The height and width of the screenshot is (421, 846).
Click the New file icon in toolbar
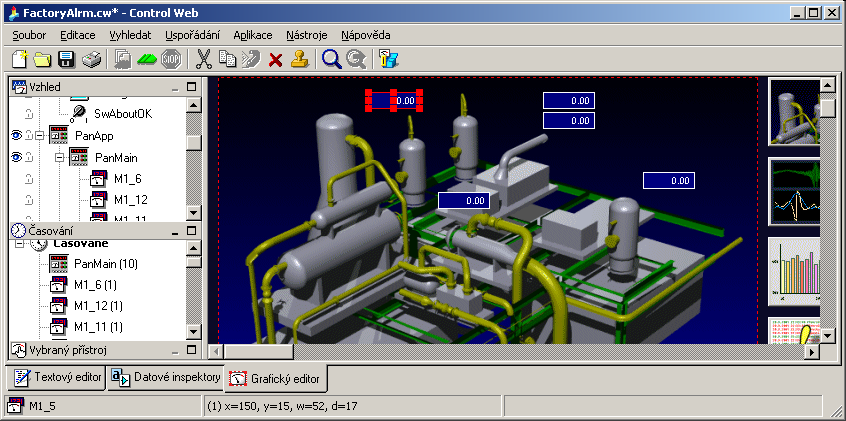pyautogui.click(x=20, y=60)
